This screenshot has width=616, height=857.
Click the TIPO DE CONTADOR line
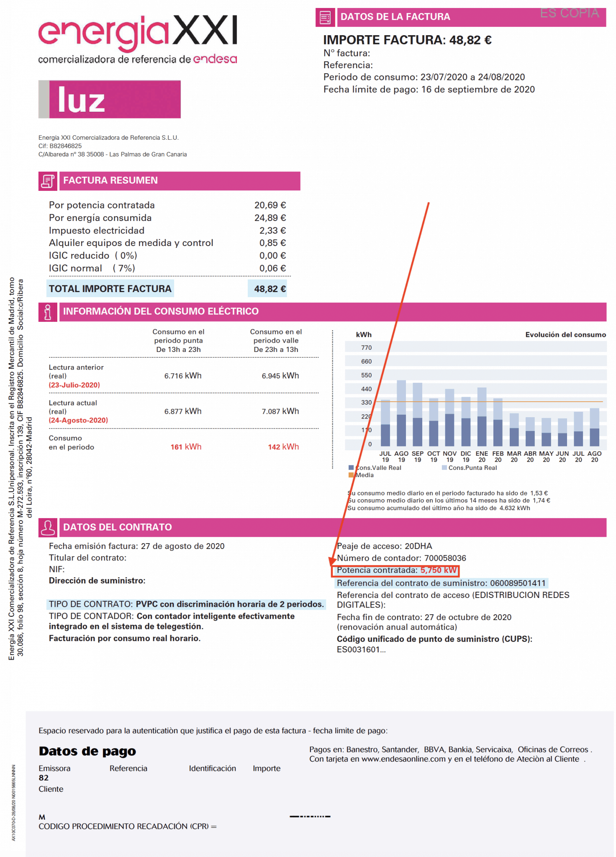coord(172,621)
